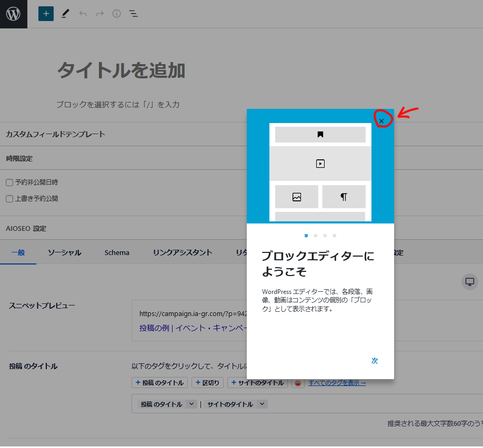This screenshot has height=448, width=483.
Task: Open the document details info icon
Action: [x=116, y=14]
